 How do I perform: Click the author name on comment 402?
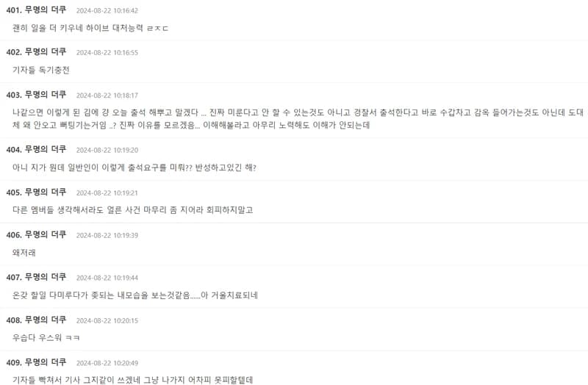46,51
